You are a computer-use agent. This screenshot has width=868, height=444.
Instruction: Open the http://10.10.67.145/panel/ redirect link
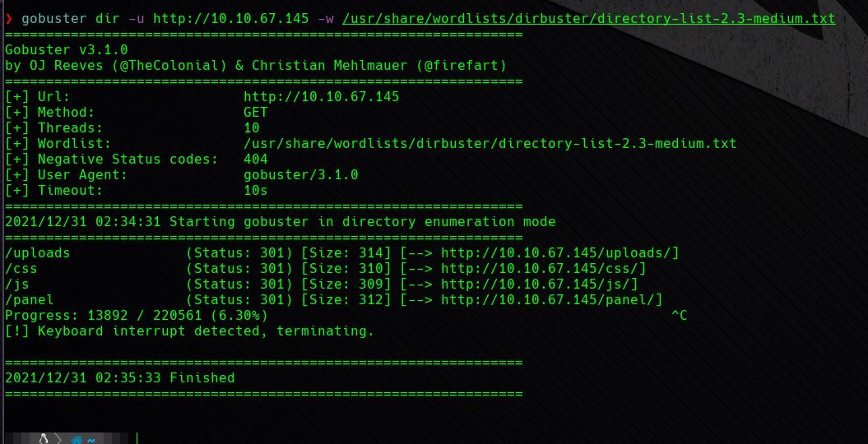tap(552, 299)
